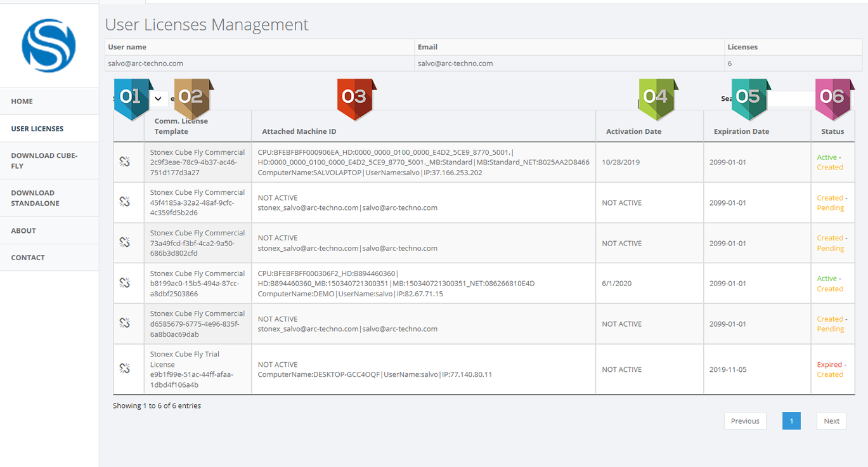
Task: Click Licenses count value 6
Action: (x=730, y=63)
